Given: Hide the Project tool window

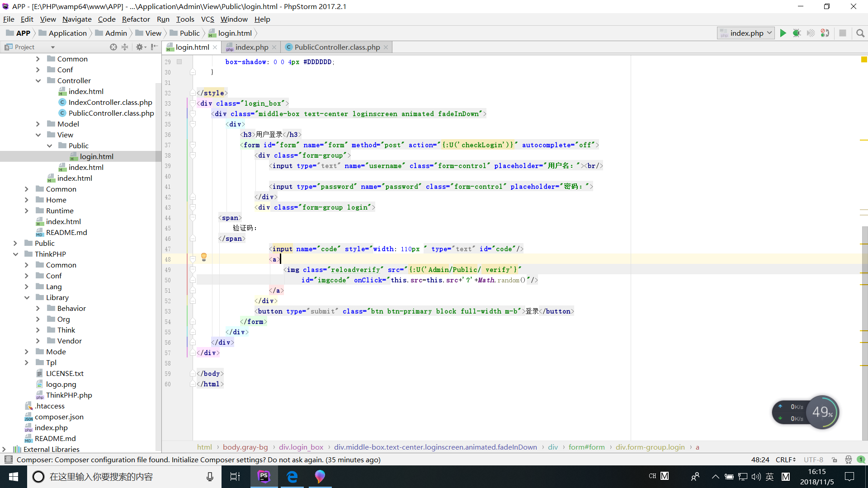Looking at the screenshot, I should click(x=155, y=47).
